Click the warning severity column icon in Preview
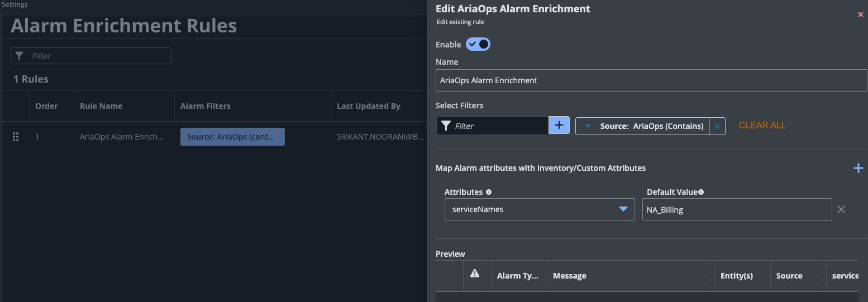The image size is (868, 302). click(475, 274)
